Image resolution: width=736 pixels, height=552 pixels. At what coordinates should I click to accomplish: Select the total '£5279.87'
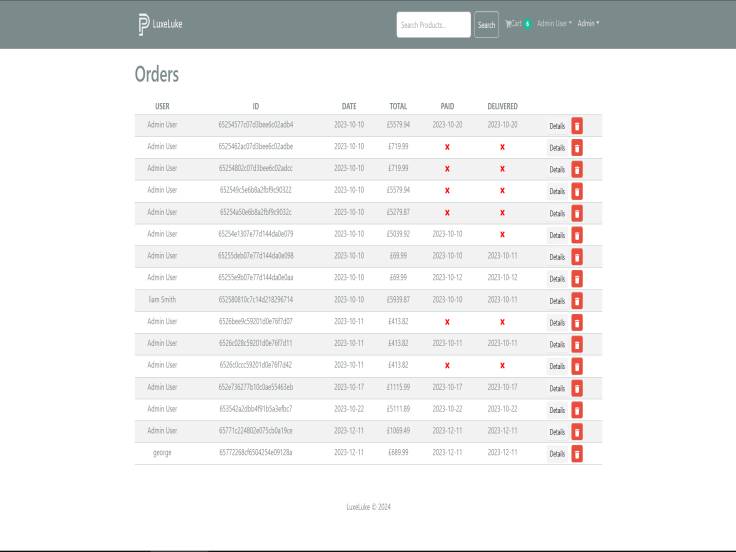point(398,212)
